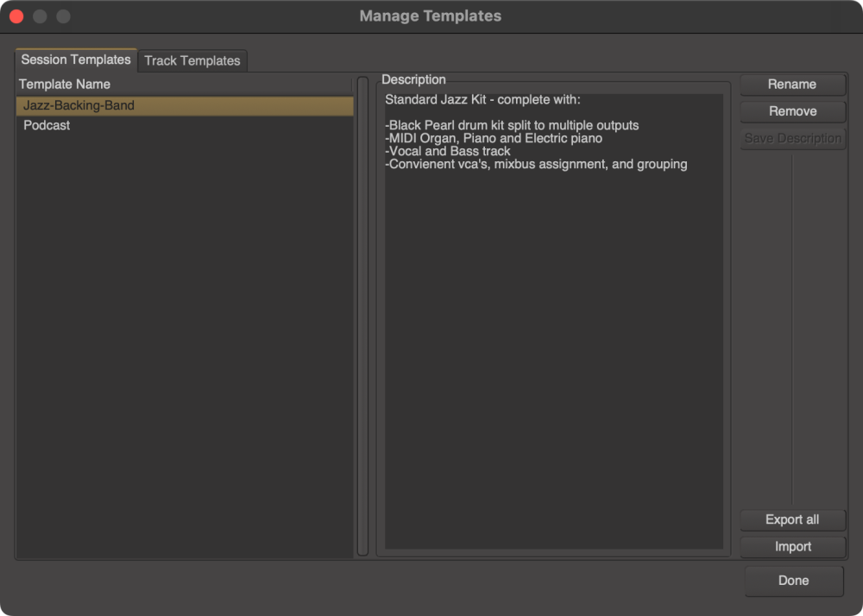
Task: Click Export all to export templates
Action: (792, 519)
